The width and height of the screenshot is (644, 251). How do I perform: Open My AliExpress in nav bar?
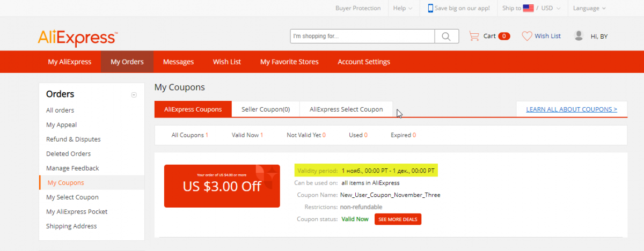coord(70,62)
